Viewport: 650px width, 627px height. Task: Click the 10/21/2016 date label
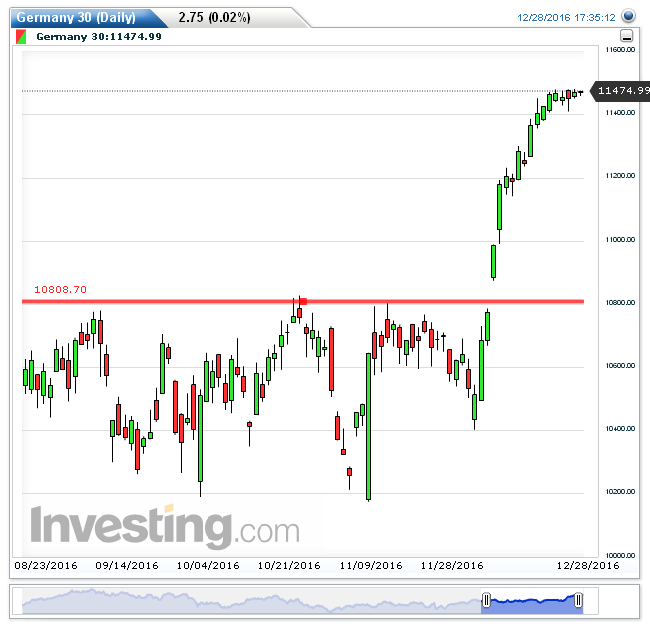(x=289, y=566)
